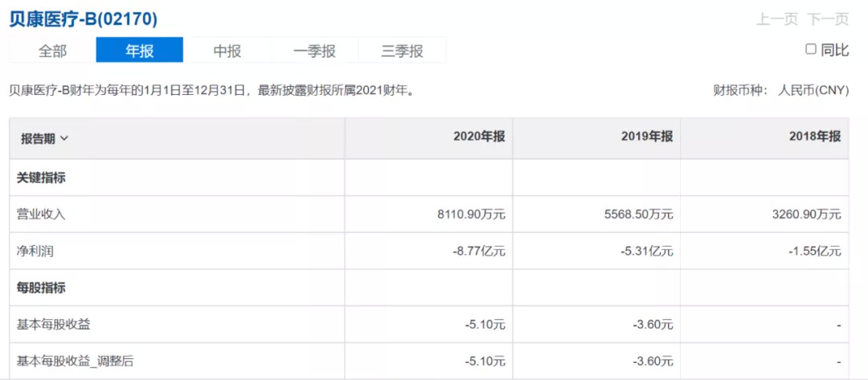Select the 2020年报 column header
This screenshot has width=868, height=380.
[479, 137]
